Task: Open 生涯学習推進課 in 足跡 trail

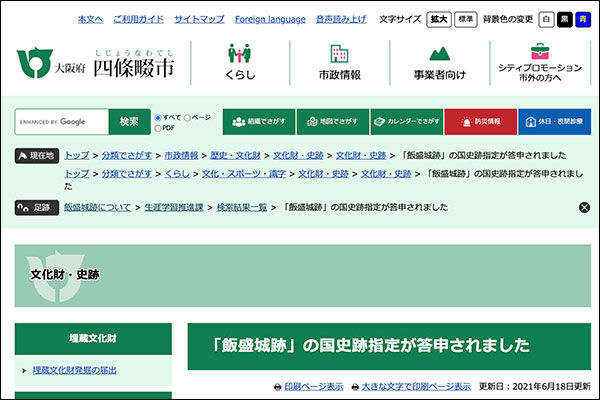Action: 174,207
